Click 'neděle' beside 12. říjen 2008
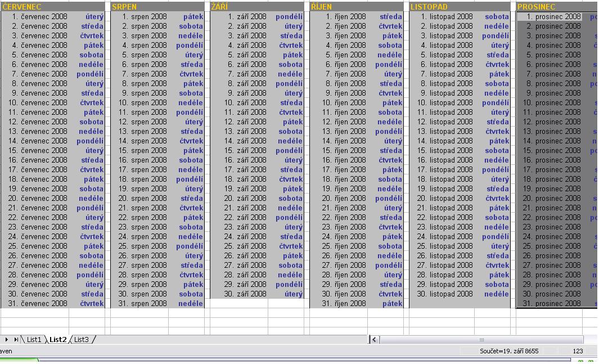 (390, 122)
